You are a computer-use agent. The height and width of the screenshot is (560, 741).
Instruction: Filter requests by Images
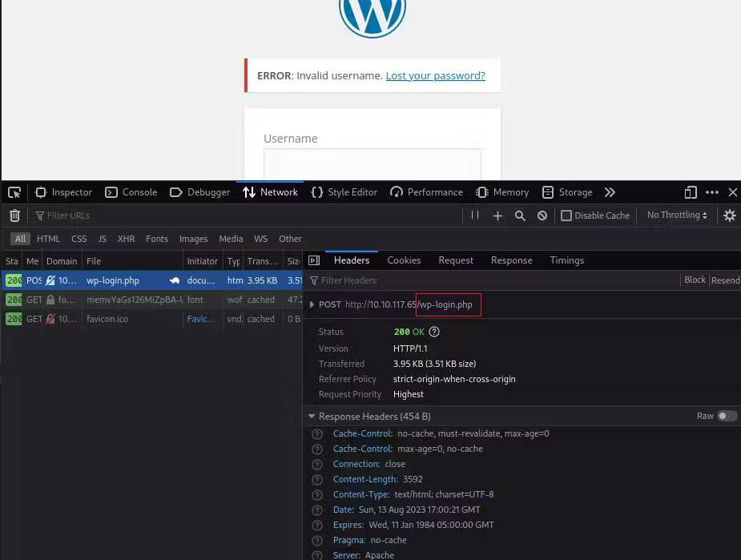(x=193, y=239)
